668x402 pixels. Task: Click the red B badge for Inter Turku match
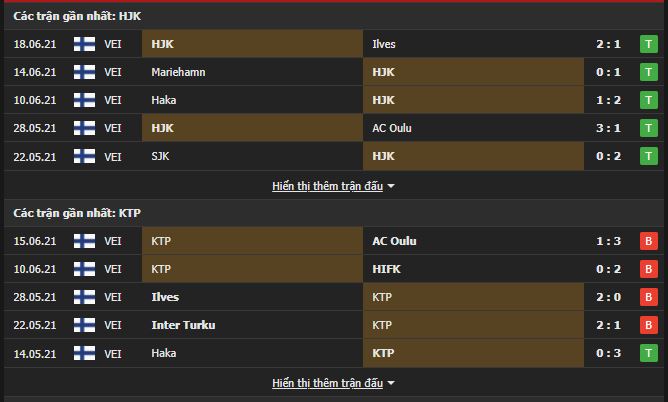coord(649,325)
